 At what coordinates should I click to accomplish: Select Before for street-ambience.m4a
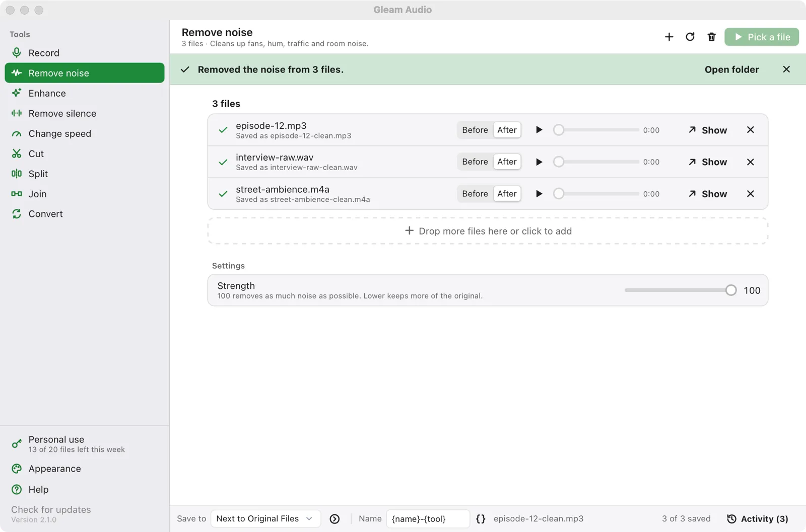[475, 194]
